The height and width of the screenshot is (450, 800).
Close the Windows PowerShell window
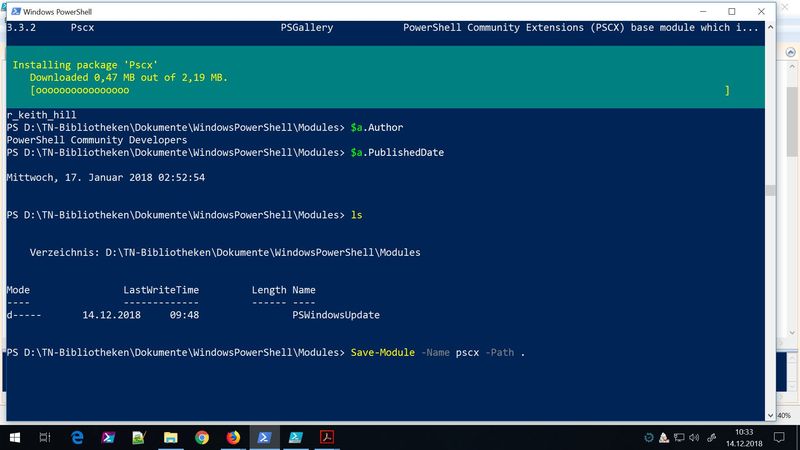pos(761,11)
